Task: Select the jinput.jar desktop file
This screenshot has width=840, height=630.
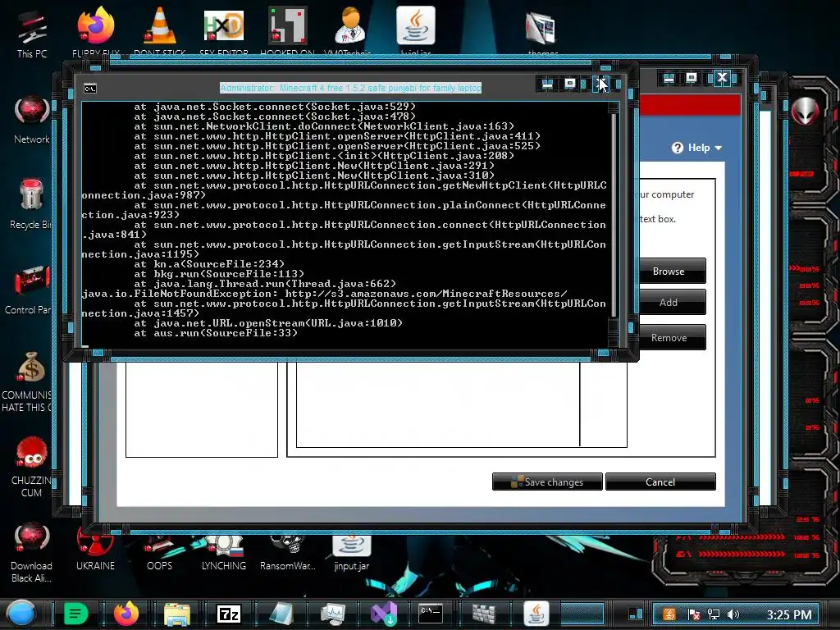Action: (351, 552)
